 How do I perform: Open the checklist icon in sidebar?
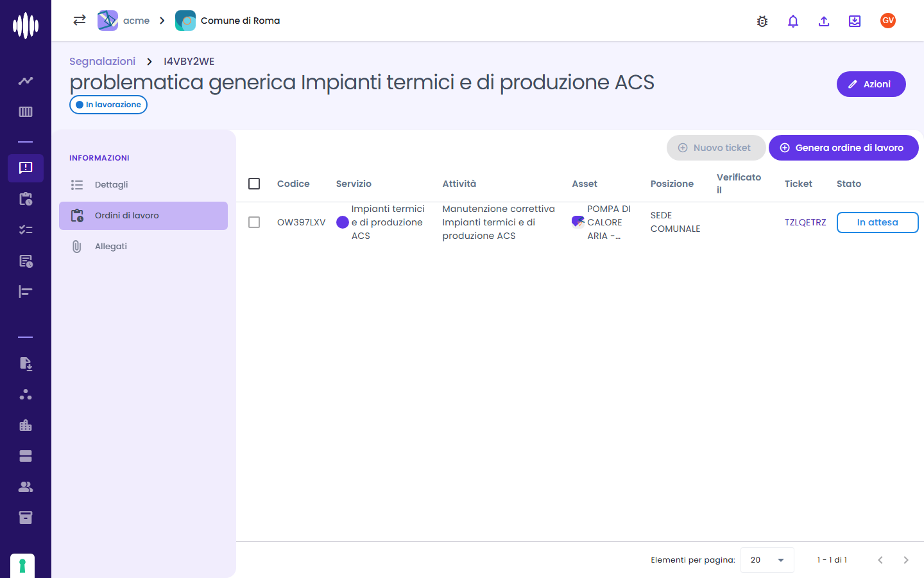tap(26, 230)
